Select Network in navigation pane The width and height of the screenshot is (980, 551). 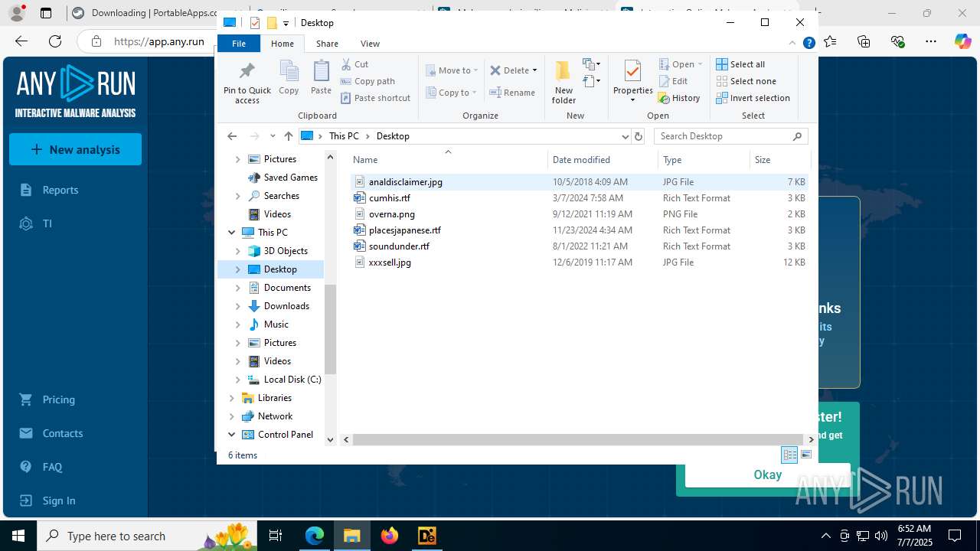tap(275, 416)
